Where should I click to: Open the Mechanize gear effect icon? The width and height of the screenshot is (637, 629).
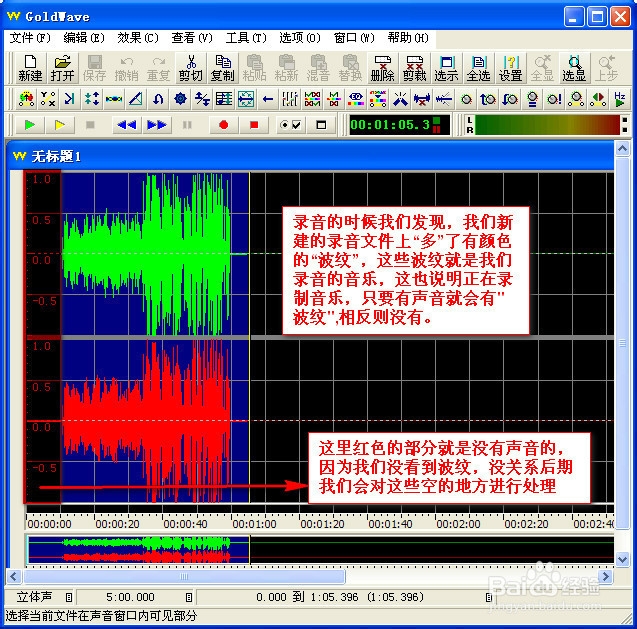tap(180, 99)
